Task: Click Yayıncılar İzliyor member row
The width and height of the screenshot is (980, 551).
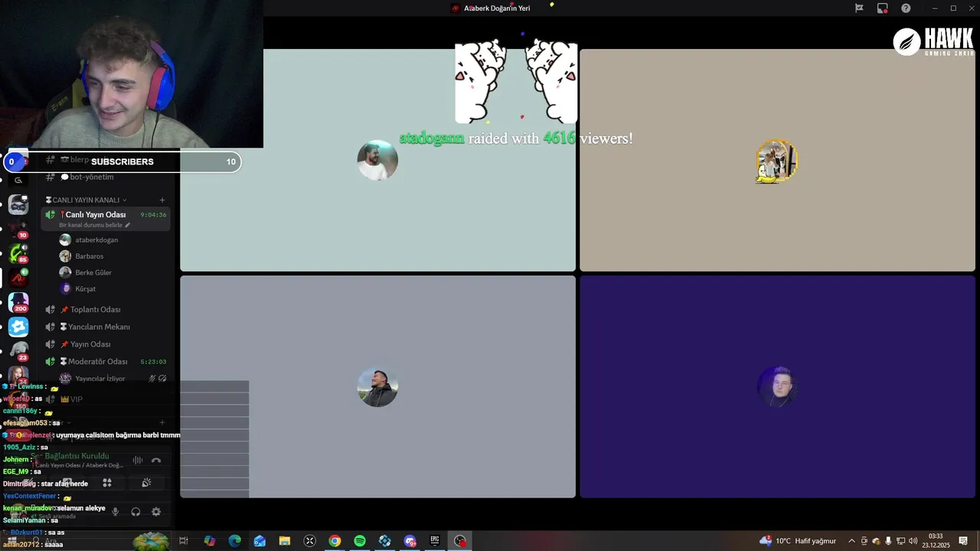Action: pos(113,378)
